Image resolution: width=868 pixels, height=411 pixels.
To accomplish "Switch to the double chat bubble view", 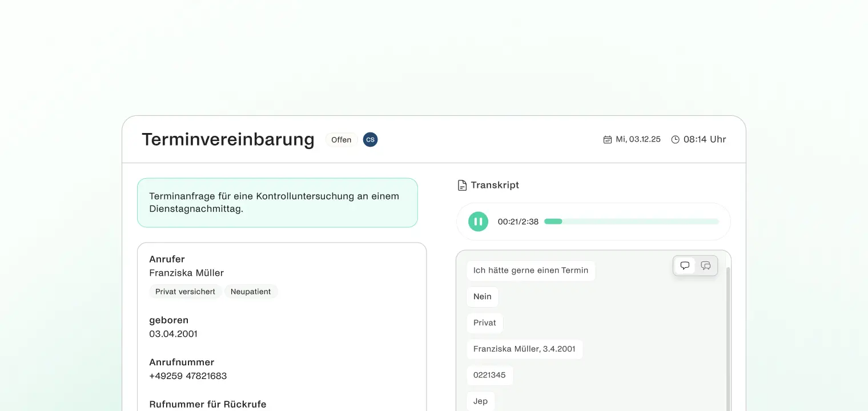I will (706, 265).
